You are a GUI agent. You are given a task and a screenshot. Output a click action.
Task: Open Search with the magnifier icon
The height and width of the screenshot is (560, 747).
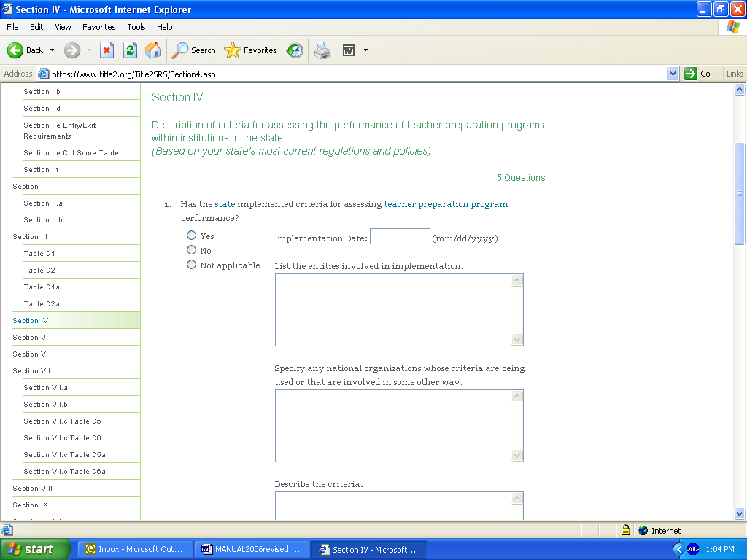pyautogui.click(x=179, y=50)
